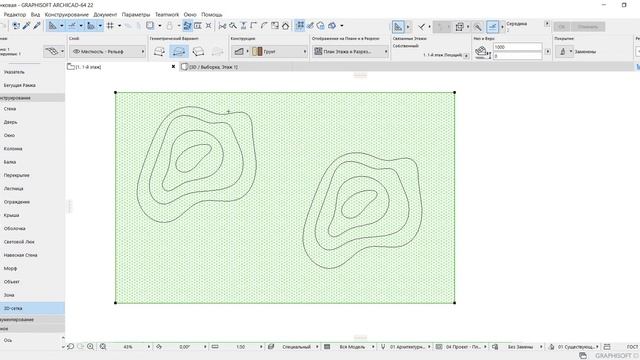The height and width of the screenshot is (360, 640).
Task: Open the Teamwork menu
Action: pos(167,15)
